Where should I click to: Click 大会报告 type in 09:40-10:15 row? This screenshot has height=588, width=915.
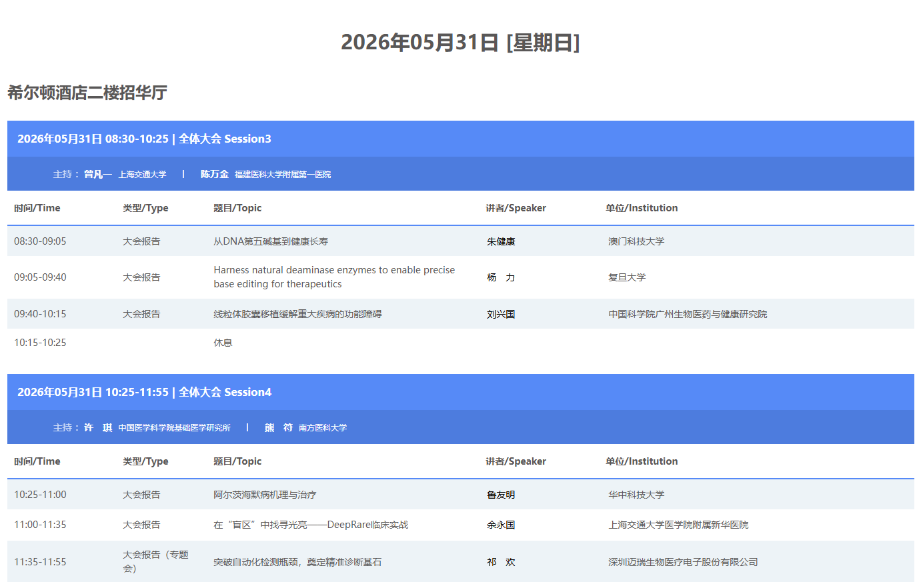141,314
